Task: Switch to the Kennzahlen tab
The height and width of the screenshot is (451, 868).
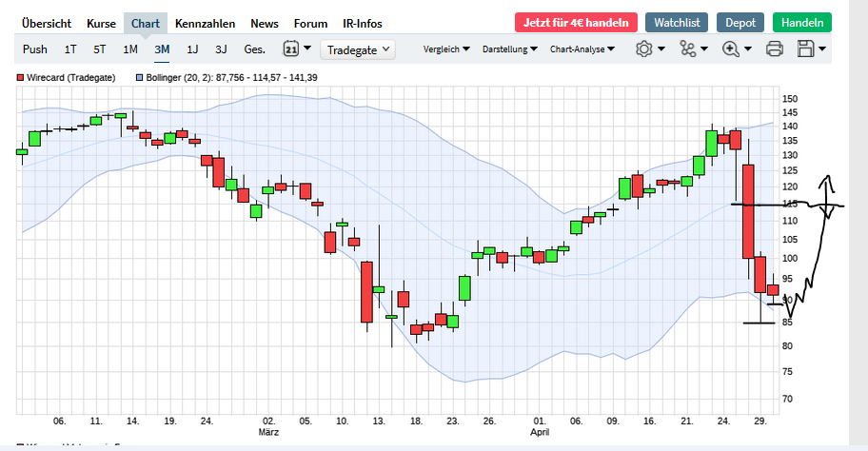Action: (x=207, y=23)
